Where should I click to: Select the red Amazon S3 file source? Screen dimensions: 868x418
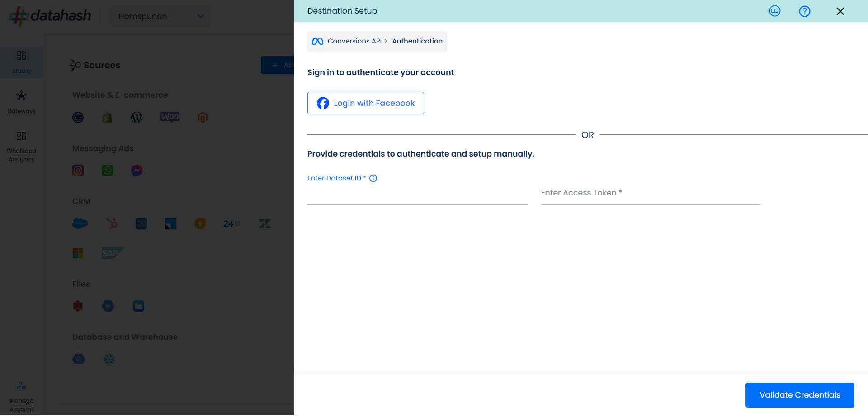point(78,306)
